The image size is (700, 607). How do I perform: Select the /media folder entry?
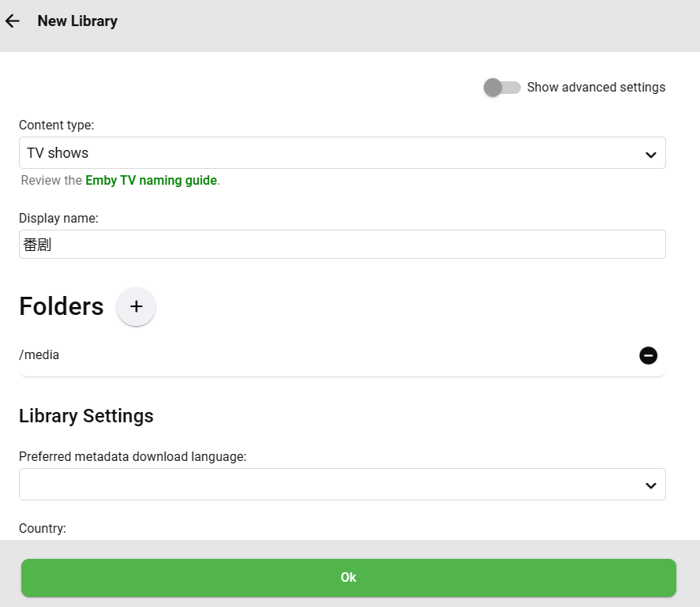[39, 355]
